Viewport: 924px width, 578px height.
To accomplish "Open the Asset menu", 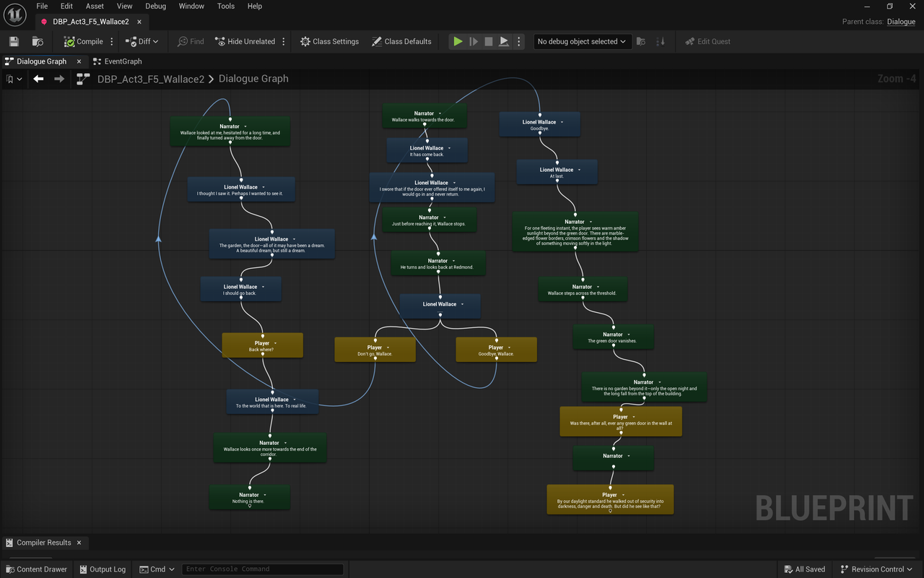I will pos(95,6).
